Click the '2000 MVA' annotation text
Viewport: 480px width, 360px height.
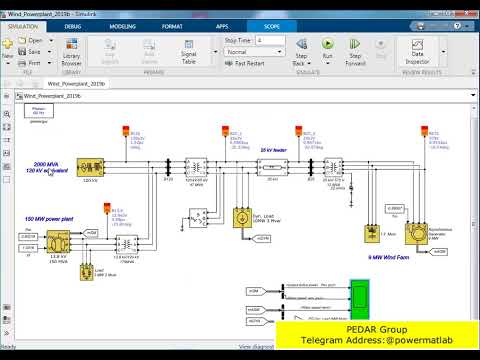coord(46,164)
